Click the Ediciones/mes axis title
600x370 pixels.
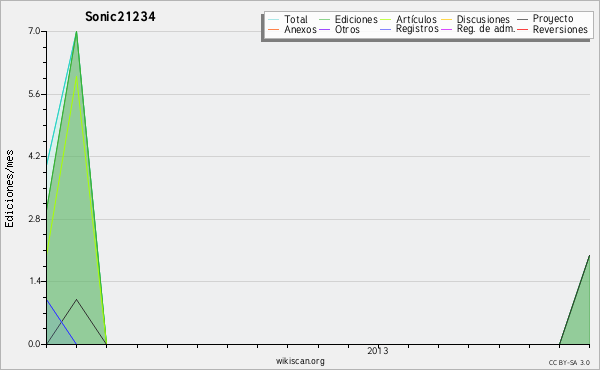coord(9,189)
